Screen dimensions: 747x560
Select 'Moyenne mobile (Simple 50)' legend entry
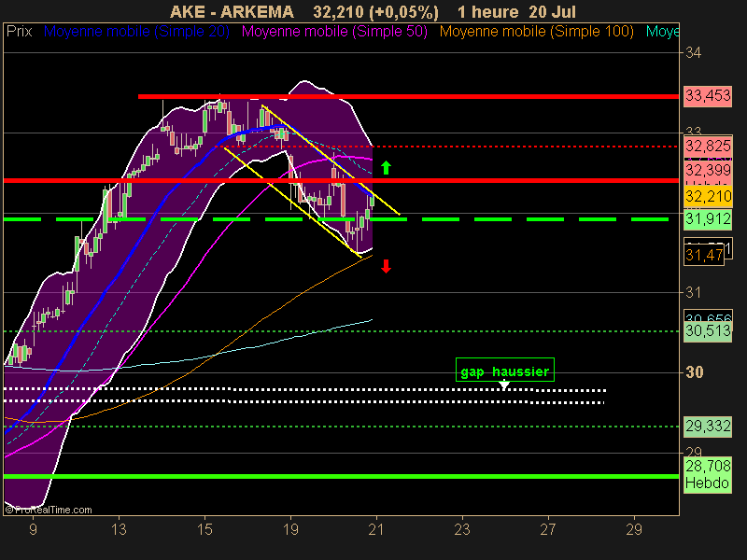click(x=334, y=32)
